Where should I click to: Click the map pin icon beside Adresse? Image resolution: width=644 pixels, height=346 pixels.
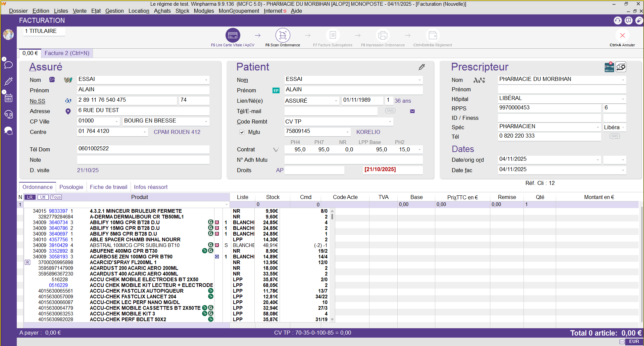coord(68,111)
